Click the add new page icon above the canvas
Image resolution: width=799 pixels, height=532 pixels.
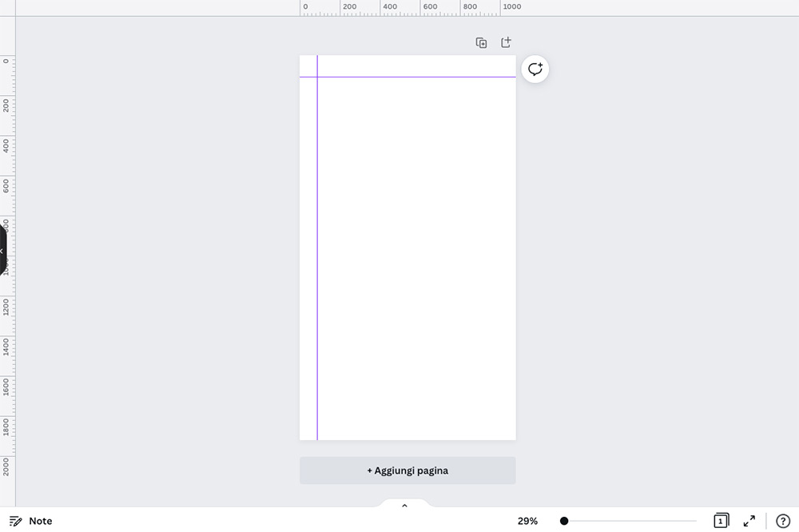coord(506,42)
